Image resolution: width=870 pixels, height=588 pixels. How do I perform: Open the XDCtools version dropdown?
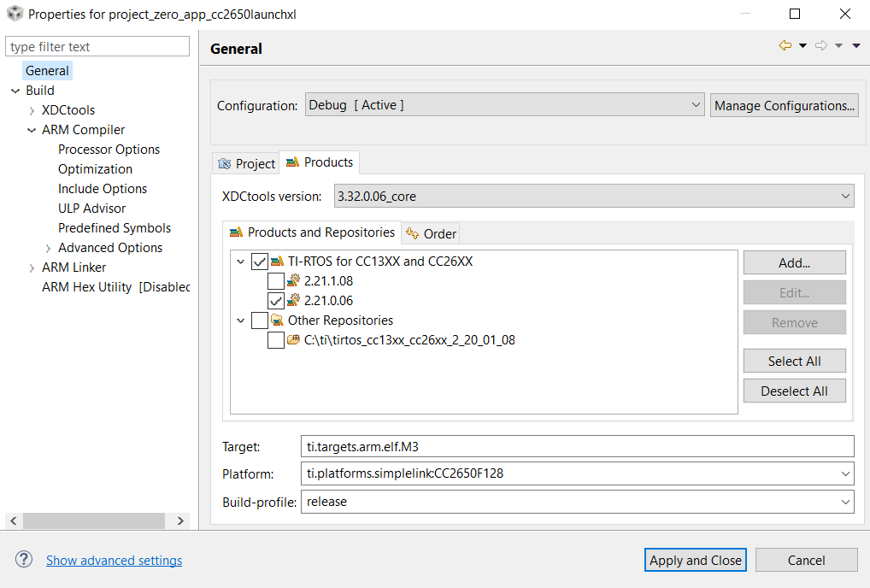[x=594, y=196]
